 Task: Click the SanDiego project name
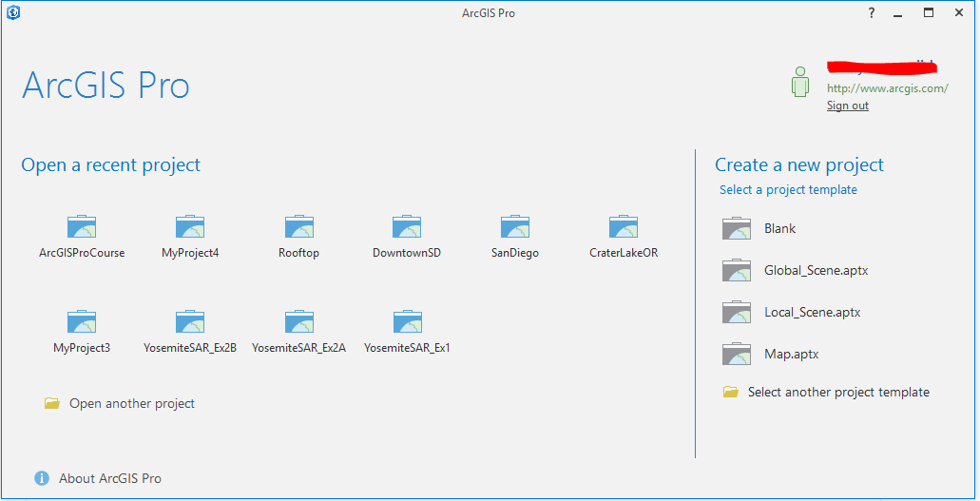point(515,253)
